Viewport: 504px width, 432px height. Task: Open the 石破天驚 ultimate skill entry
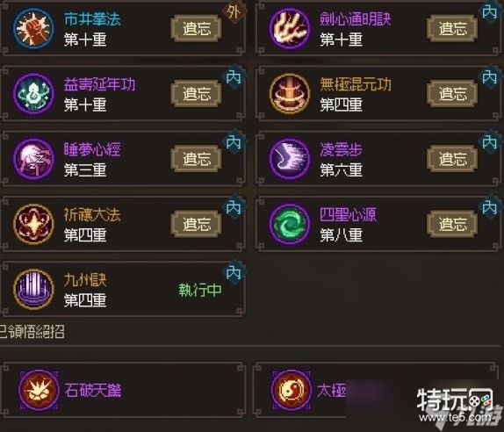click(124, 390)
